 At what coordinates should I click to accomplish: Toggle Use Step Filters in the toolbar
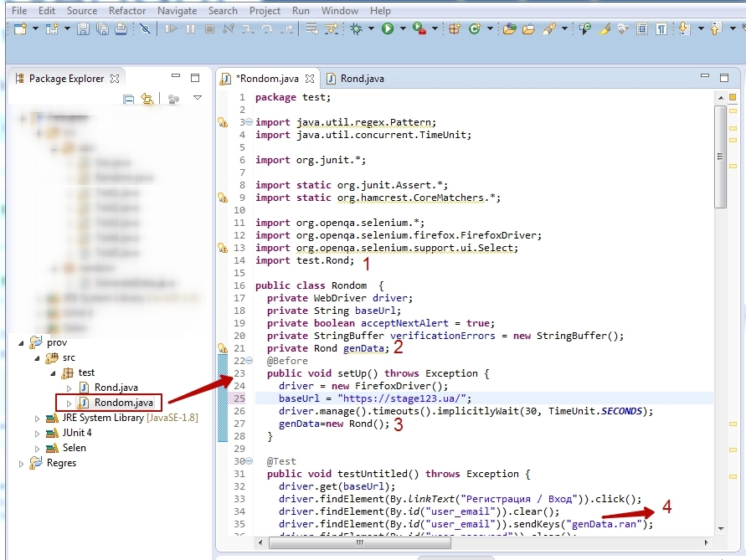pos(331,29)
